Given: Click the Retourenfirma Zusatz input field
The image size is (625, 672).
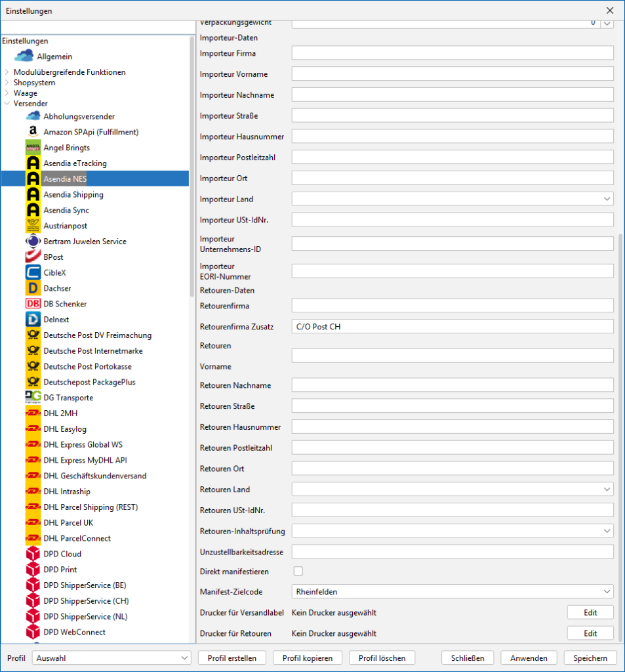Looking at the screenshot, I should pyautogui.click(x=453, y=327).
